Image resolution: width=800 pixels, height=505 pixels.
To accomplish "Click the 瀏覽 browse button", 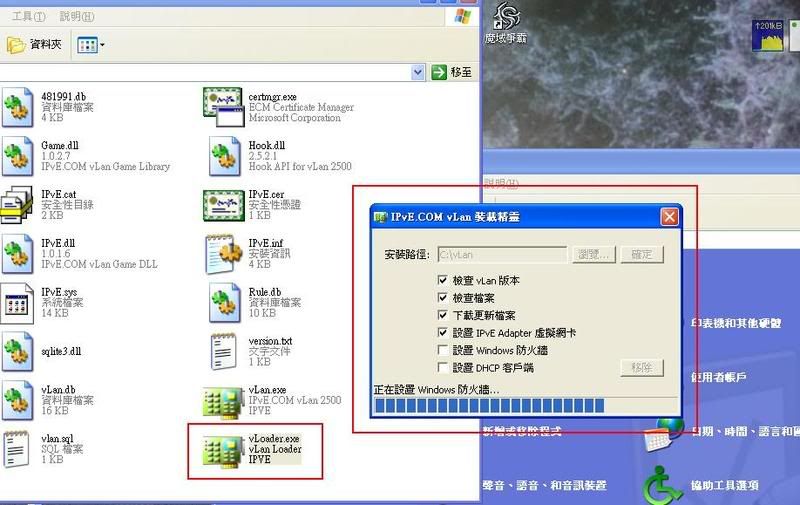I will 593,255.
